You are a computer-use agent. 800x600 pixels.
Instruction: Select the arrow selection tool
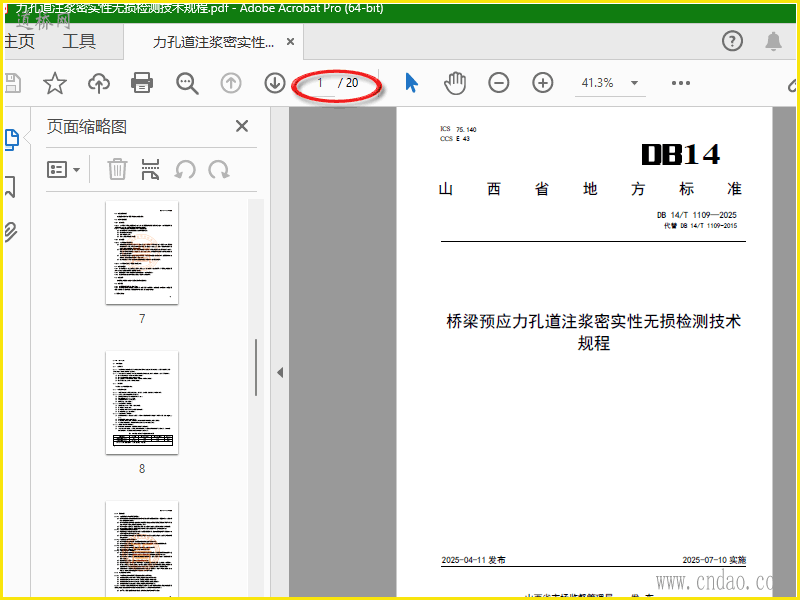click(411, 83)
